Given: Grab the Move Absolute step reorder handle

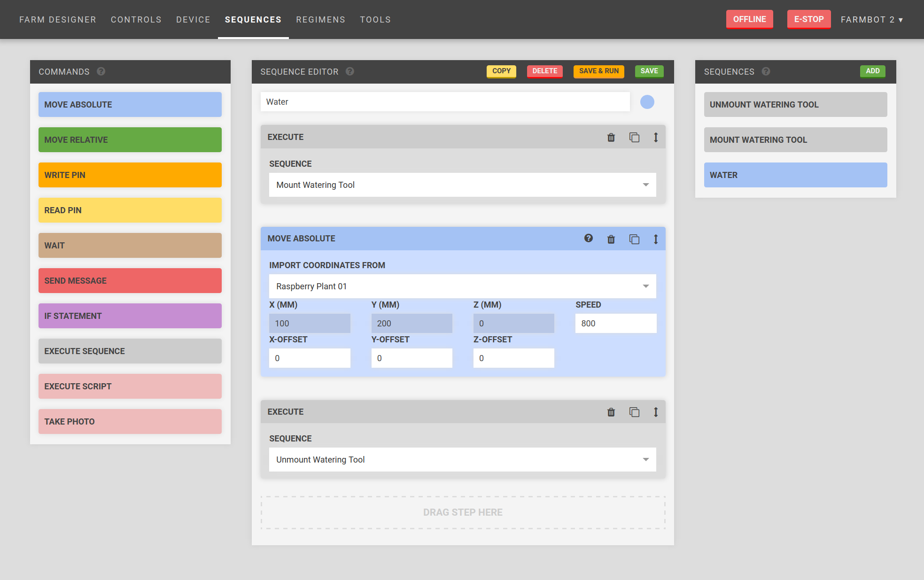Looking at the screenshot, I should (x=655, y=239).
